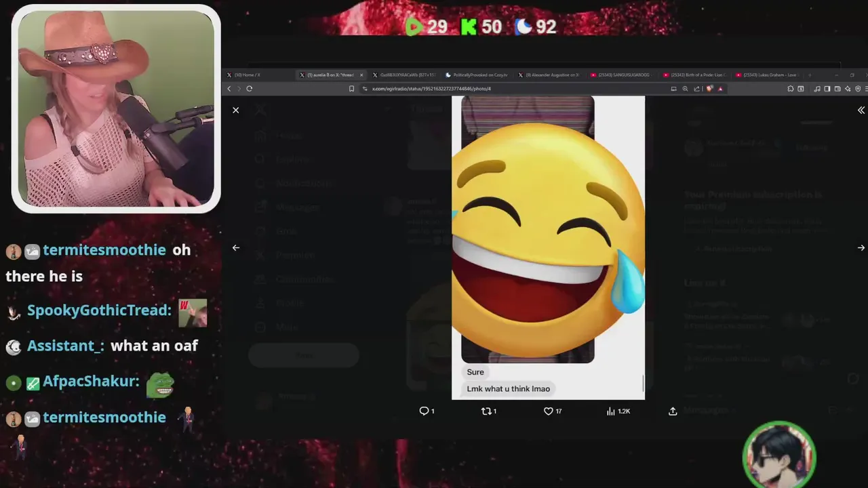The height and width of the screenshot is (488, 868).
Task: Open the Brave Wallet icon
Action: pyautogui.click(x=837, y=89)
